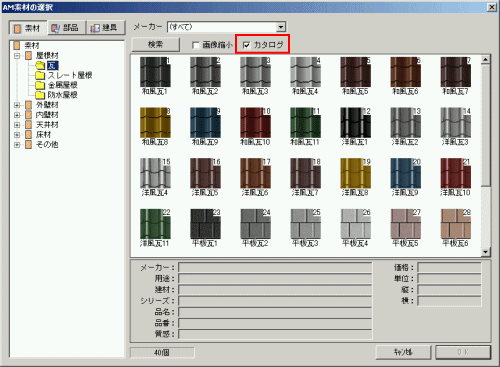Select the red 洋風瓦10 thumbnail
500x367 pixels.
(456, 173)
